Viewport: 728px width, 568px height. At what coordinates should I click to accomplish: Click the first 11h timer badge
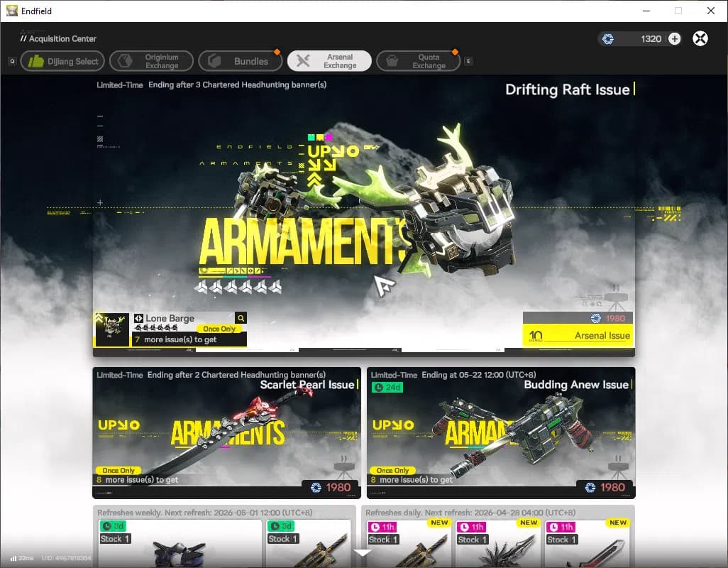382,527
